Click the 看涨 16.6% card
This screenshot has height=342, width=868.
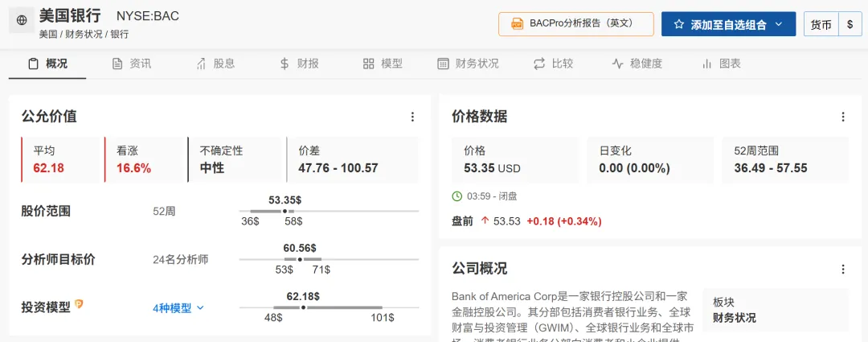pos(144,159)
